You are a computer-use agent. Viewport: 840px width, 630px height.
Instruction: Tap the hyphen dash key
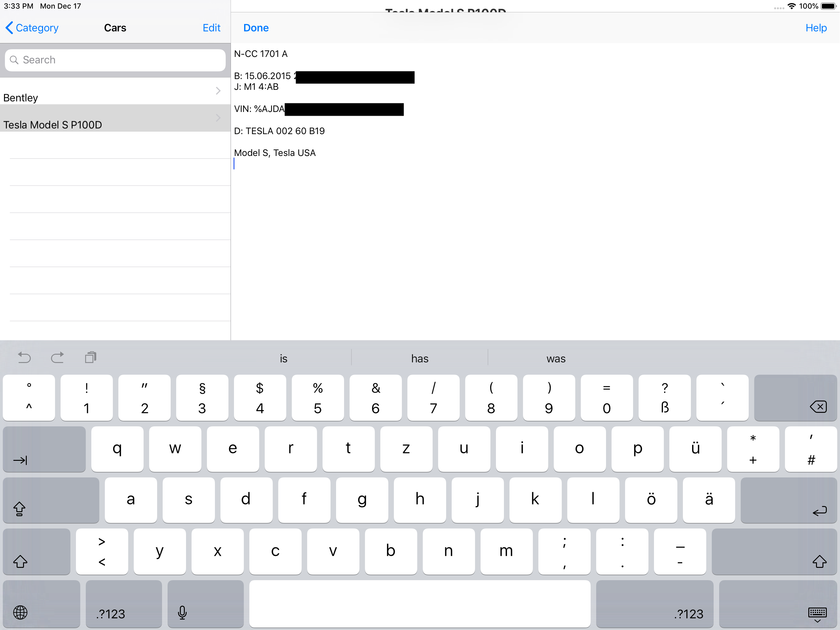click(680, 551)
